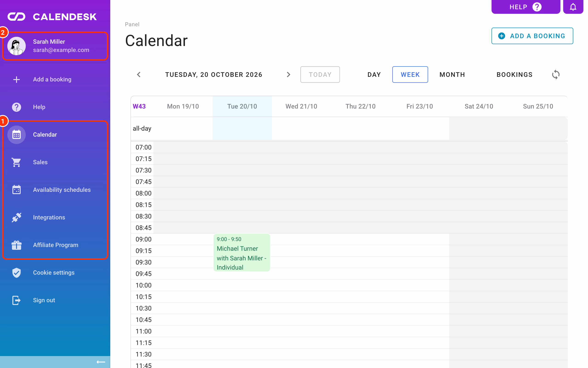The width and height of the screenshot is (588, 368).
Task: Click the Sun 25/10 column header
Action: [538, 106]
